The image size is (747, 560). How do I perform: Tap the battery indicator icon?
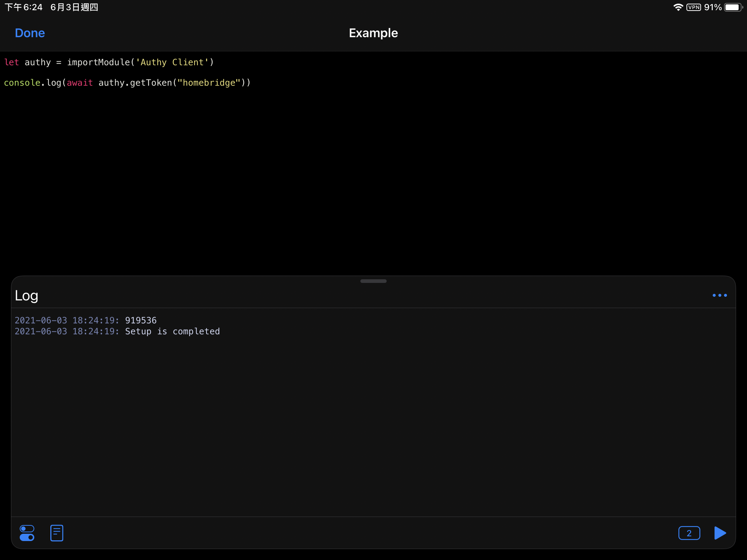click(733, 7)
